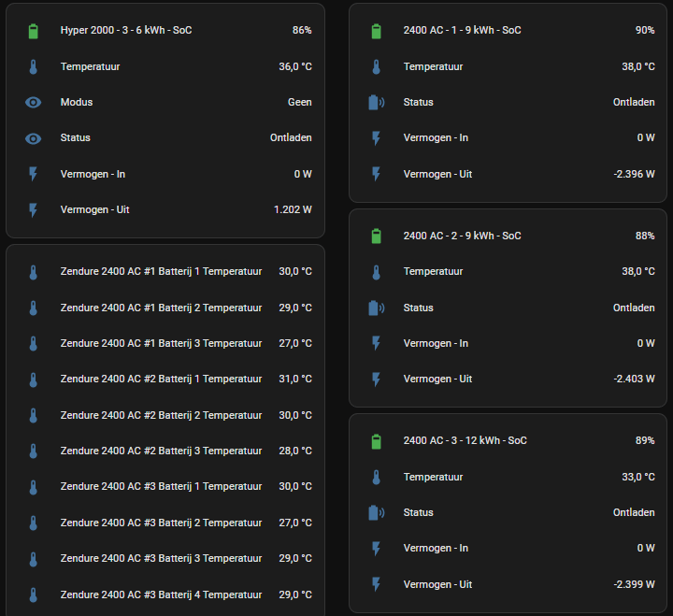673x616 pixels.
Task: Click the 2400 AC - 3 Vermogen - In icon
Action: (376, 548)
